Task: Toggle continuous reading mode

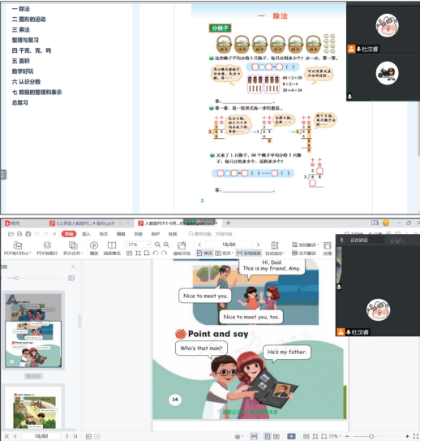Action: coord(249,253)
